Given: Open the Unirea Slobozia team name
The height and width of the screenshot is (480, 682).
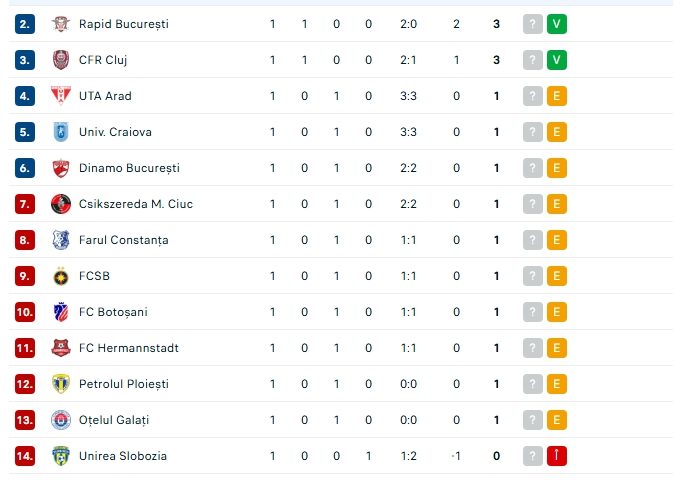Looking at the screenshot, I should [x=123, y=456].
